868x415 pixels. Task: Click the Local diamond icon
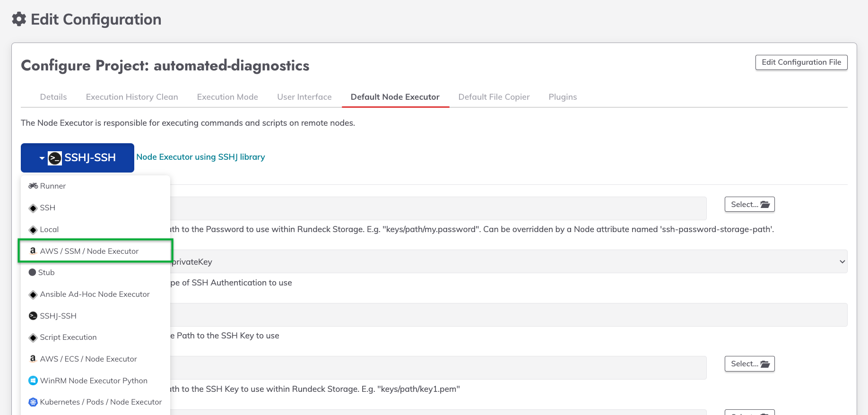[x=33, y=230]
